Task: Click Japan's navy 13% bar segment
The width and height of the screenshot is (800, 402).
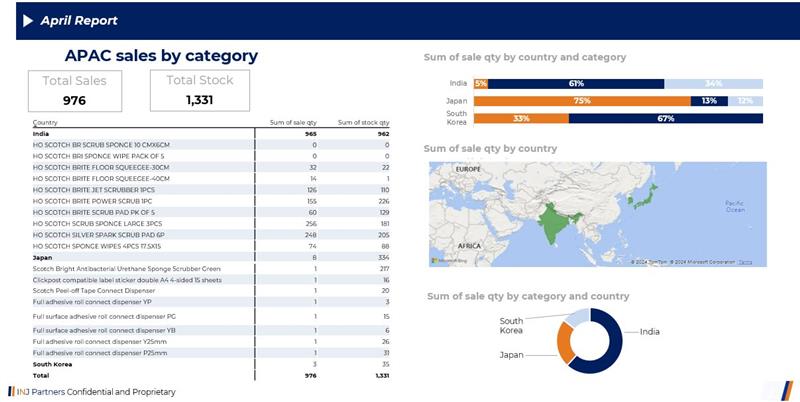Action: (x=709, y=101)
